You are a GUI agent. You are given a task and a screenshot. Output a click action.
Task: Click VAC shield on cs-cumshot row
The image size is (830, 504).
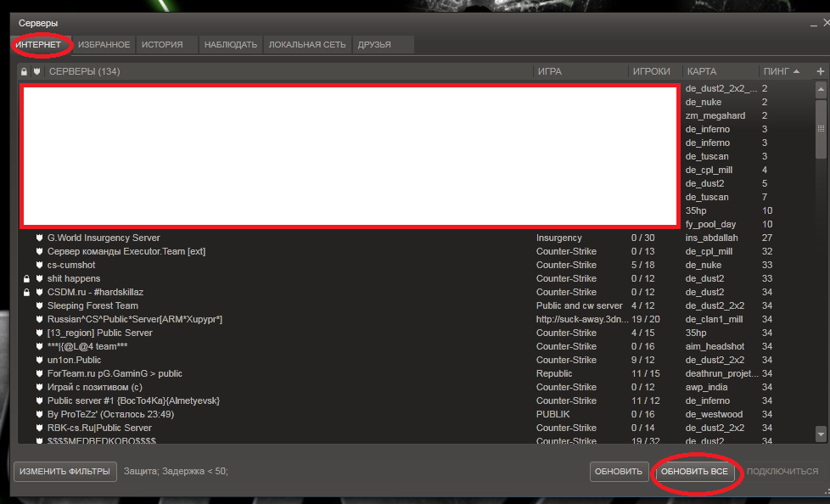coord(39,265)
